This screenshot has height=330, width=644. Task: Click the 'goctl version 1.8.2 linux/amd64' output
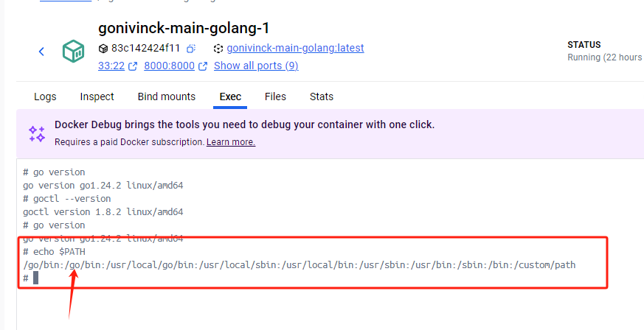[x=103, y=212]
